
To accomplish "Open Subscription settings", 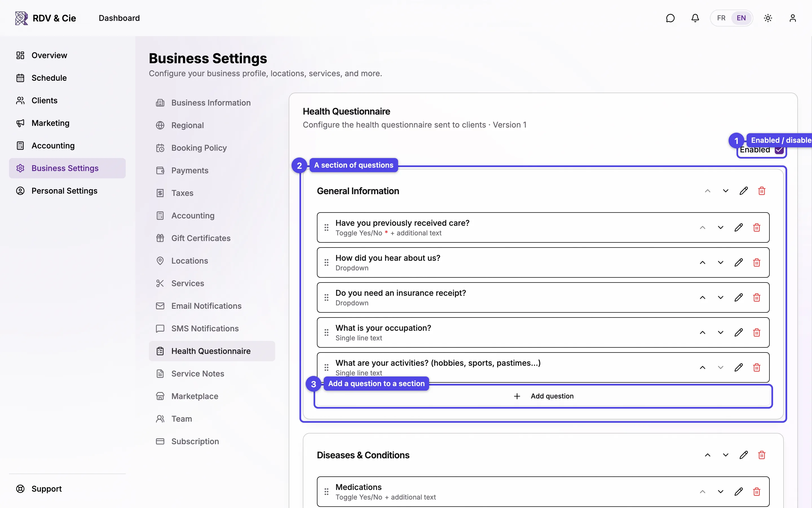I will (x=212, y=441).
